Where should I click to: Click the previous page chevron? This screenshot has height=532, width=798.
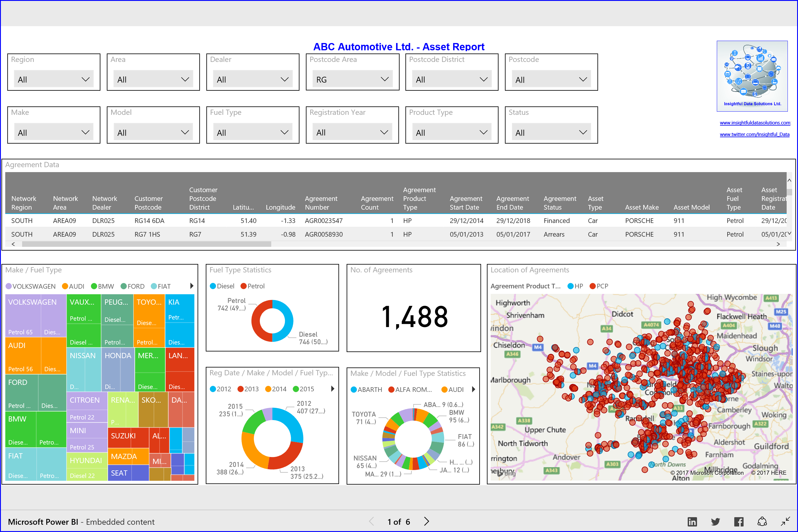[x=371, y=522]
